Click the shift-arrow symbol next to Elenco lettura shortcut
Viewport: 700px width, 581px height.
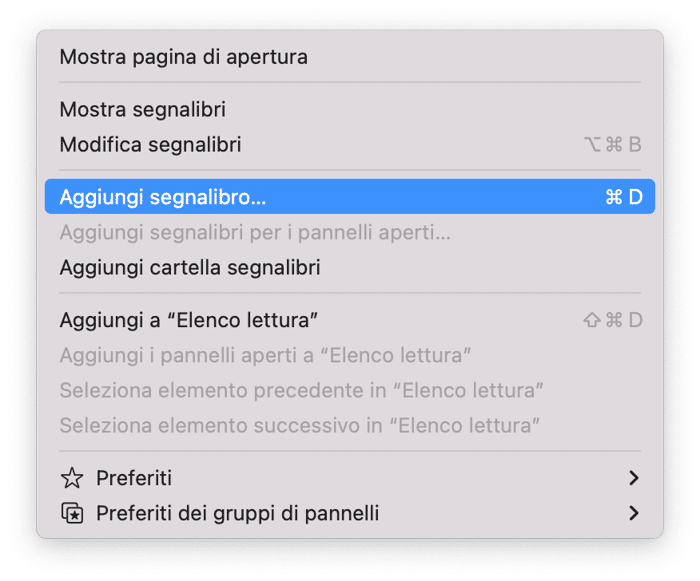click(x=592, y=320)
